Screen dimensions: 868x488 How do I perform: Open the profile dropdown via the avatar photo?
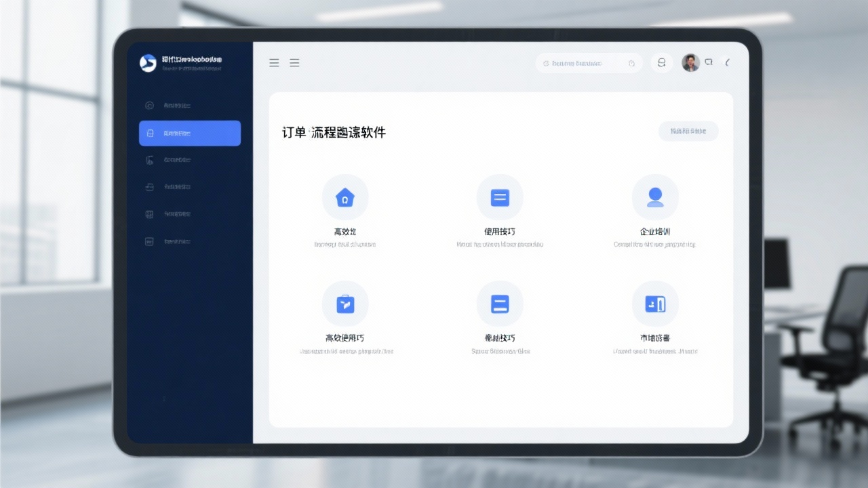690,62
